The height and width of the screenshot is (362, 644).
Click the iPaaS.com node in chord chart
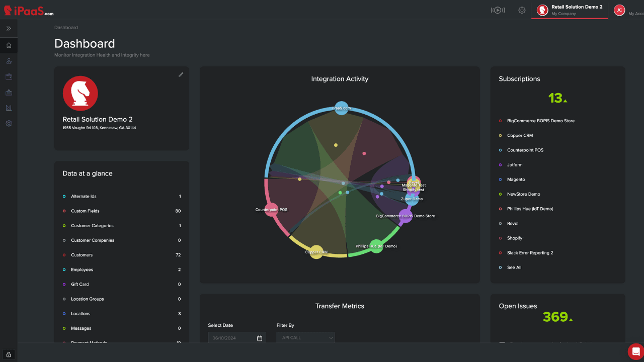pos(341,108)
